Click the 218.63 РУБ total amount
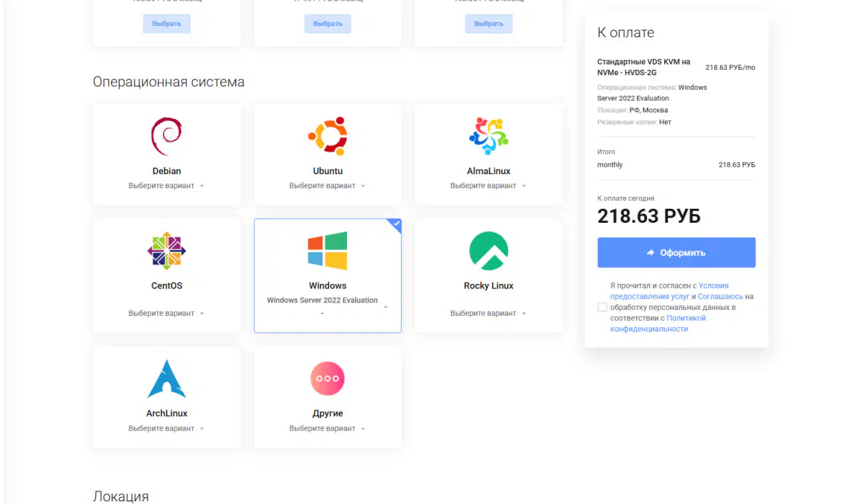The width and height of the screenshot is (851, 504). coord(649,216)
